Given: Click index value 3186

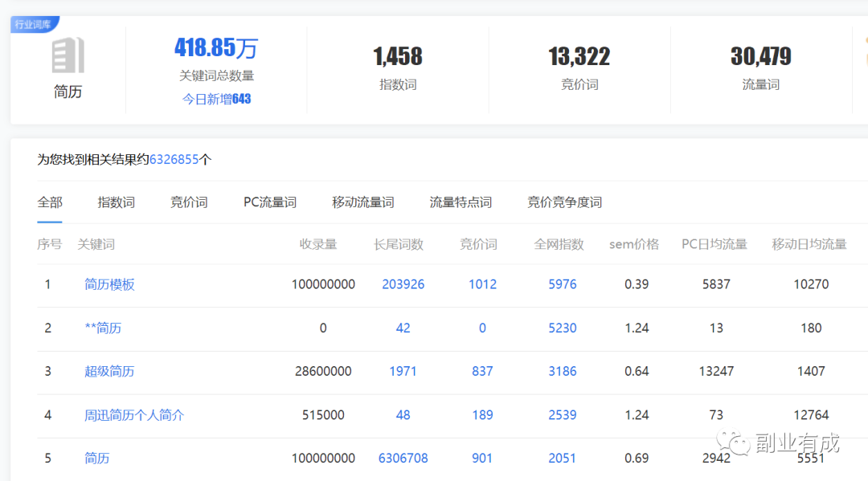Looking at the screenshot, I should pyautogui.click(x=563, y=371).
